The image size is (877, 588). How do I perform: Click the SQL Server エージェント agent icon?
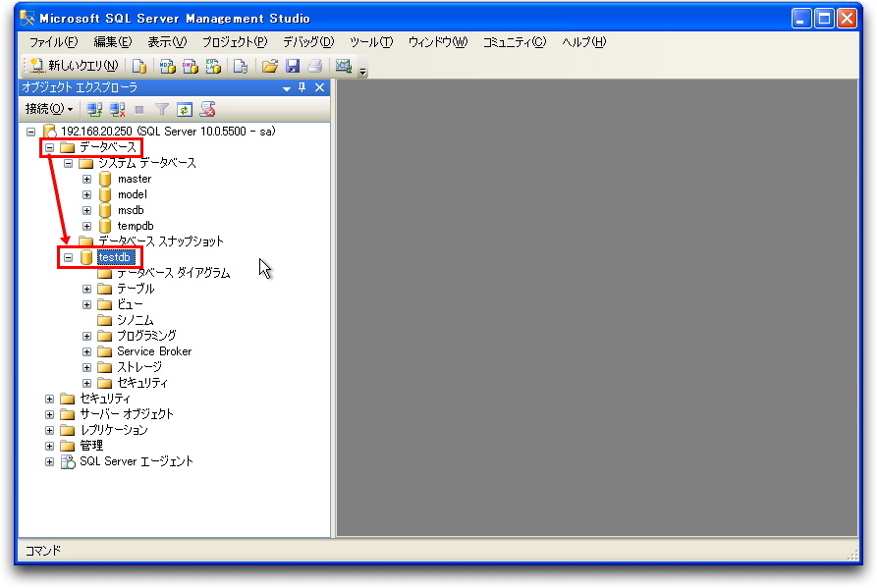pos(68,461)
